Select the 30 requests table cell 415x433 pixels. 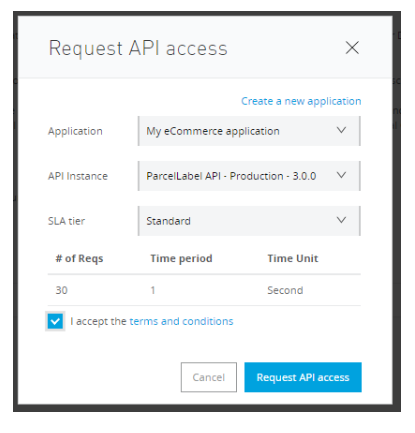(x=62, y=290)
